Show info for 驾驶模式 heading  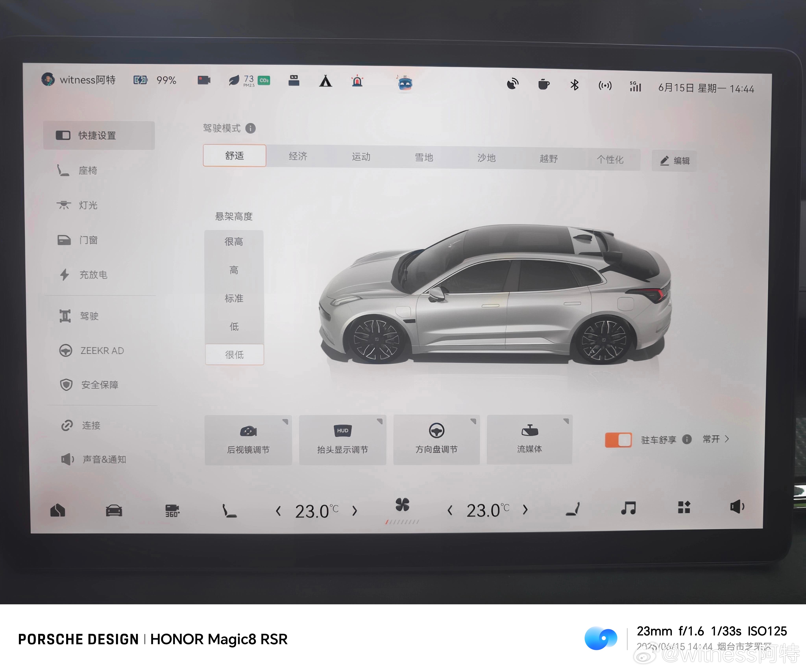[x=250, y=128]
